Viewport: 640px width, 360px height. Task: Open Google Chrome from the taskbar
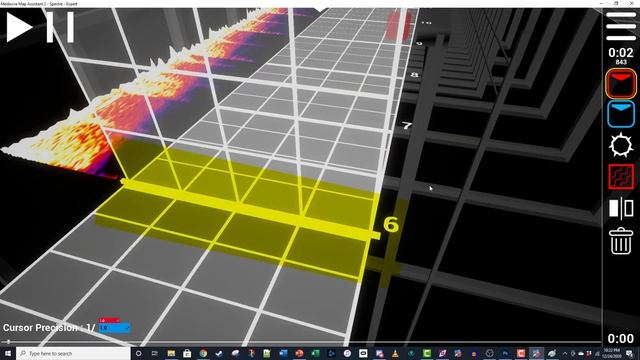click(x=203, y=353)
